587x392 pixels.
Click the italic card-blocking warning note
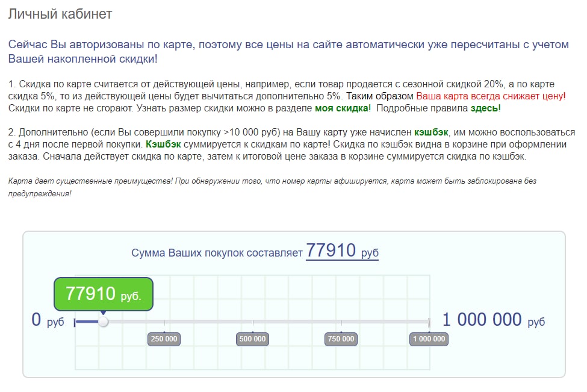pos(272,187)
